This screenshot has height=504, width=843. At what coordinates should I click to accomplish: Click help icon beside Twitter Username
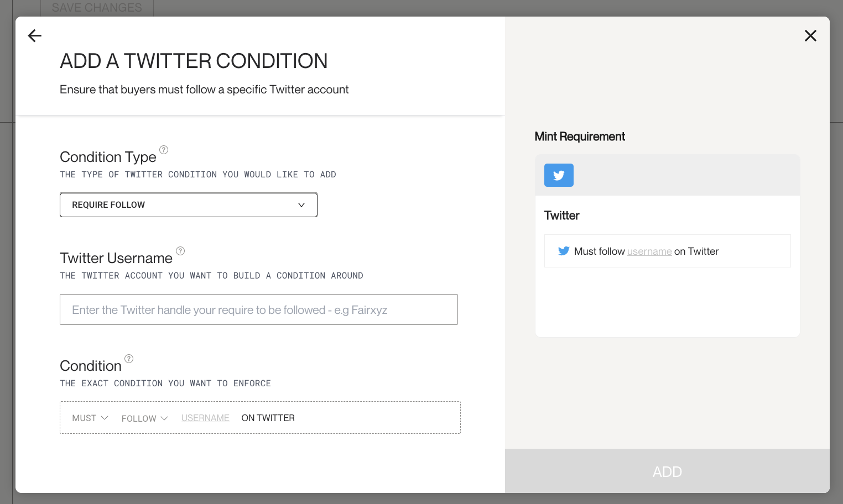coord(180,251)
